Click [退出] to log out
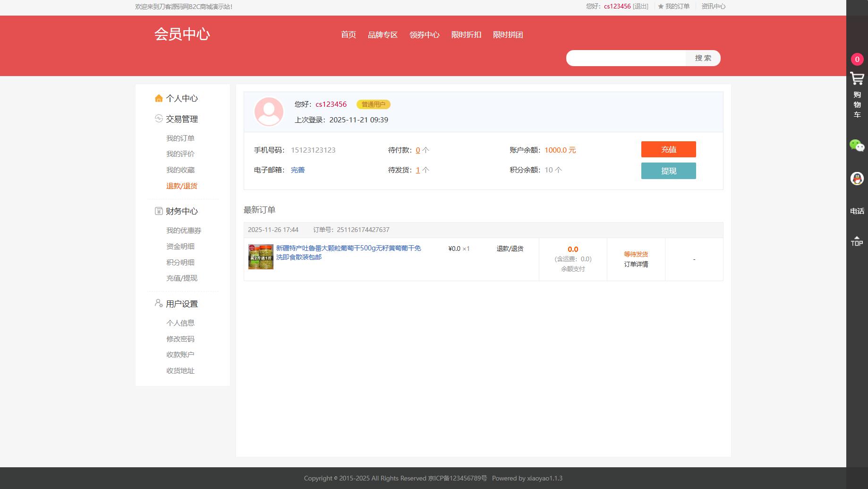This screenshot has width=868, height=489. point(640,7)
